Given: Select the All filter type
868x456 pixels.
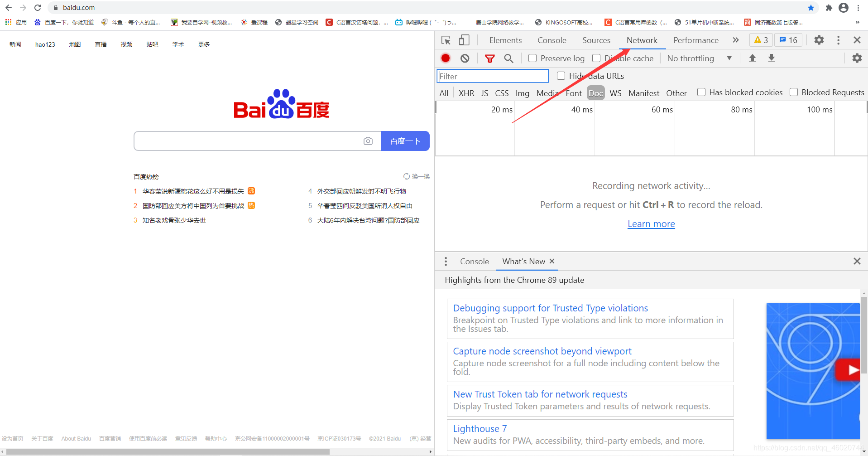Looking at the screenshot, I should pyautogui.click(x=444, y=93).
